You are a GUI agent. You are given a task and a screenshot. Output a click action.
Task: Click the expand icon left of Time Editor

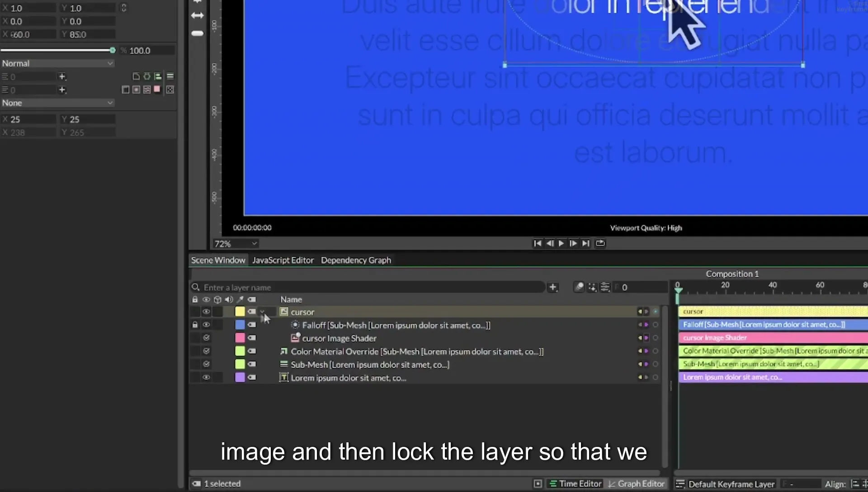(538, 484)
